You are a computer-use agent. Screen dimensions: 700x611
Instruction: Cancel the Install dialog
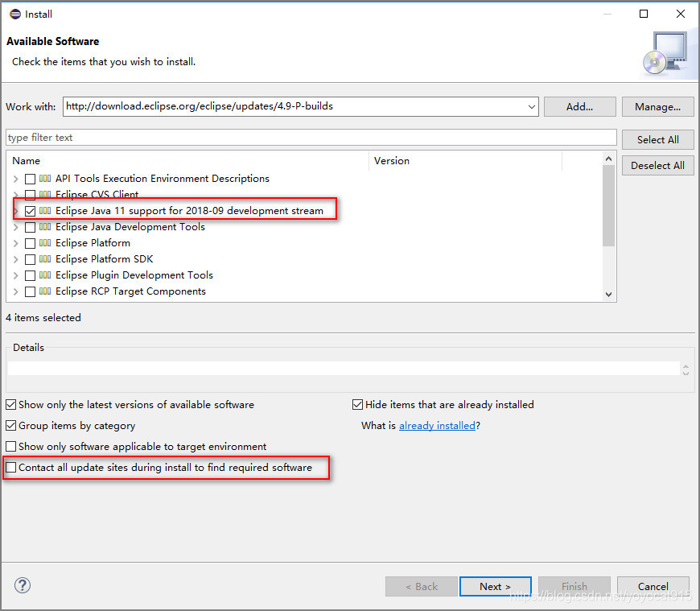pyautogui.click(x=653, y=586)
